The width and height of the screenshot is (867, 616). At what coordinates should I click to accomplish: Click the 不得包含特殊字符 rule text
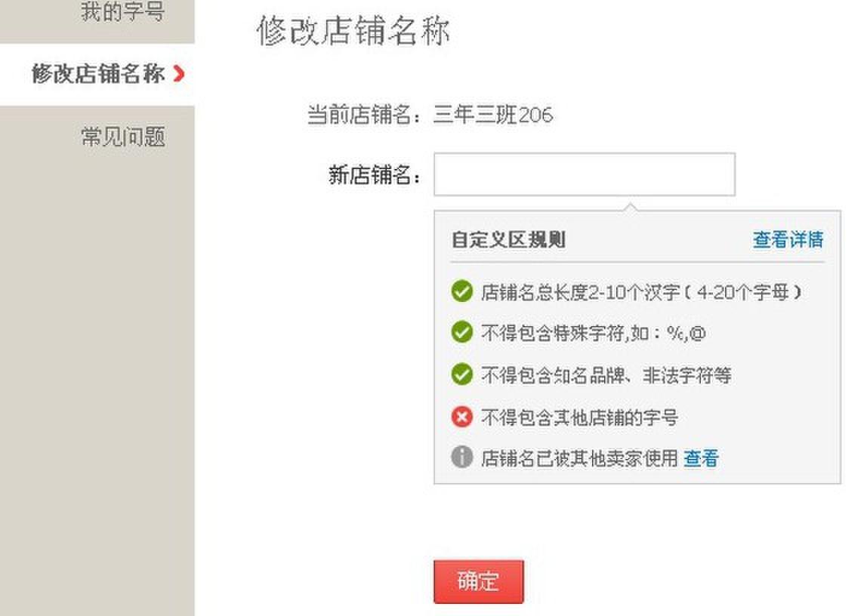(x=594, y=333)
